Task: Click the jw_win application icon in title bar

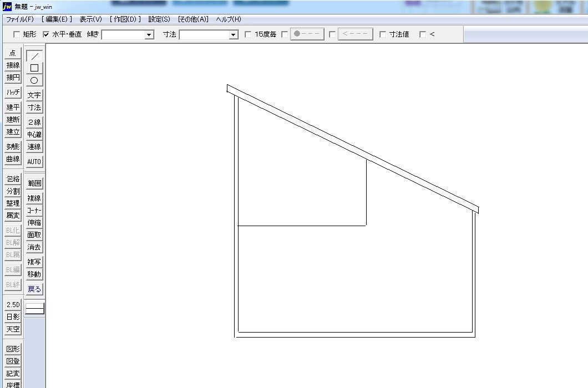Action: coord(7,6)
